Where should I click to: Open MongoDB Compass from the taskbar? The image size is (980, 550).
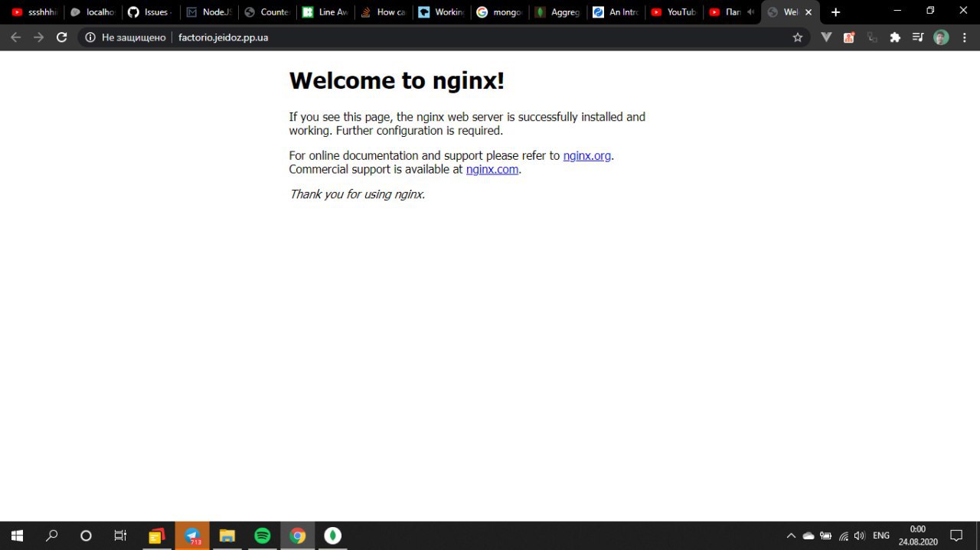pyautogui.click(x=333, y=535)
